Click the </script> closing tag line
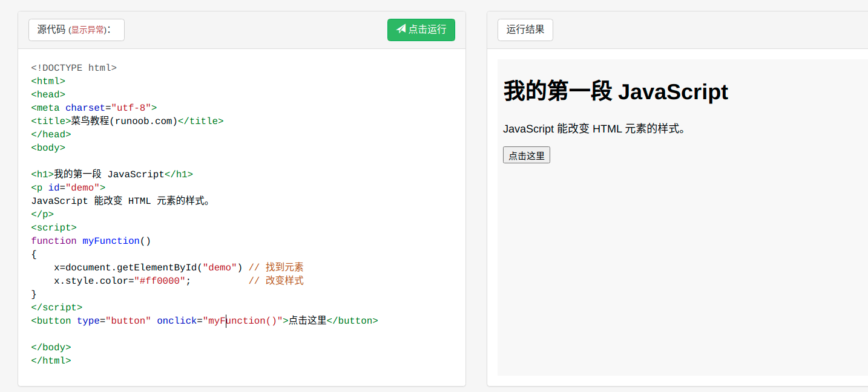This screenshot has width=868, height=392. tap(57, 307)
